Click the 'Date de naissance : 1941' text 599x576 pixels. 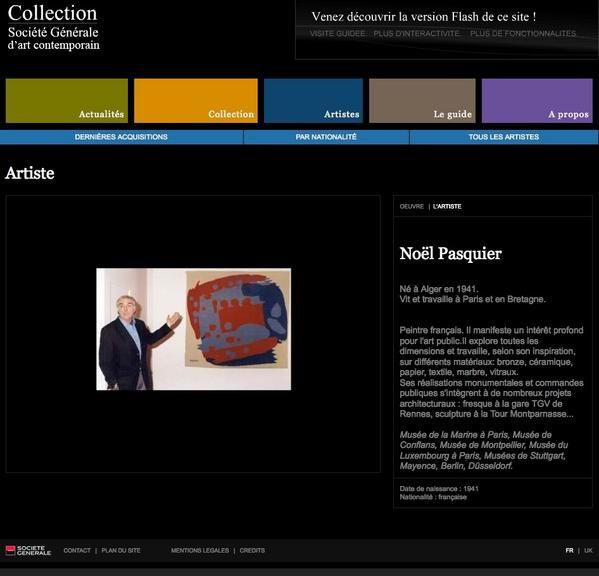[x=439, y=489]
